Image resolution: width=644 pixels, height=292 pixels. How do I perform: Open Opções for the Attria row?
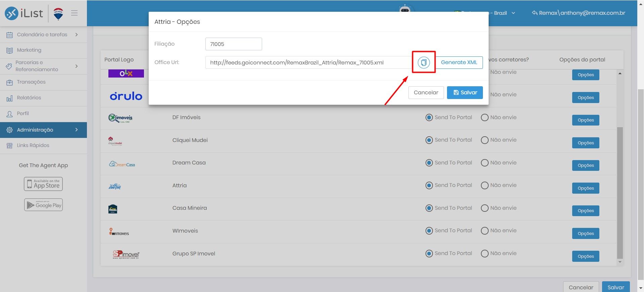pos(586,188)
